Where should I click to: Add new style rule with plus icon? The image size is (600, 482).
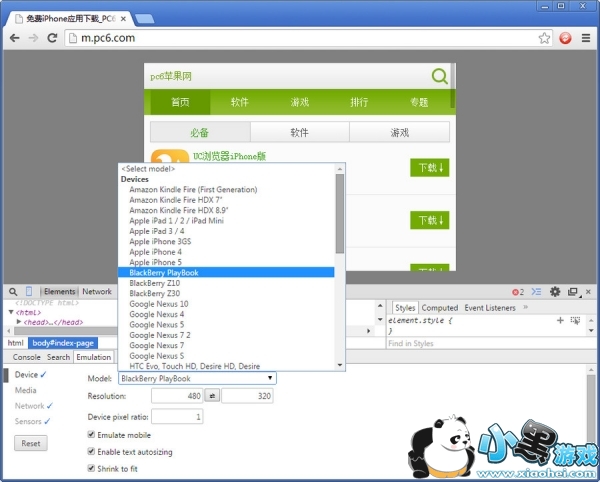pos(560,321)
